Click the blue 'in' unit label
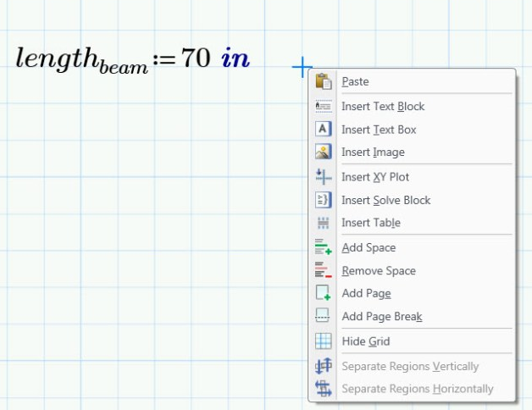532x410 pixels. point(236,58)
